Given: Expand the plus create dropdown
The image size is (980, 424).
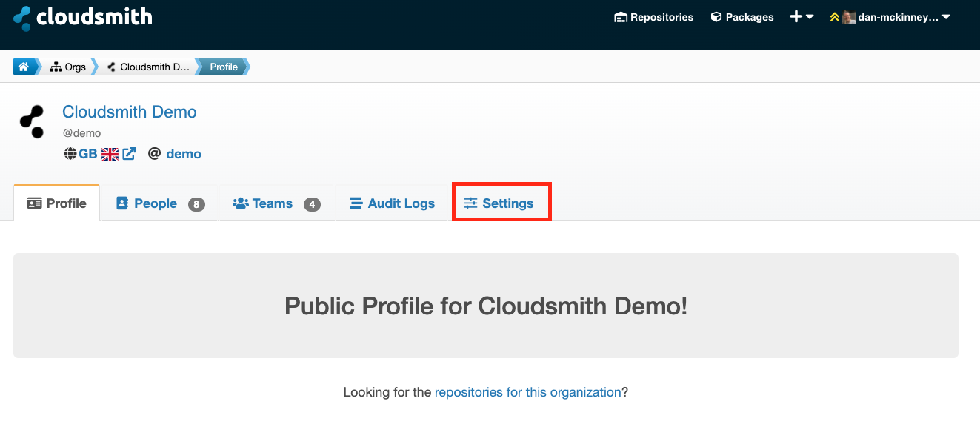Looking at the screenshot, I should 801,17.
